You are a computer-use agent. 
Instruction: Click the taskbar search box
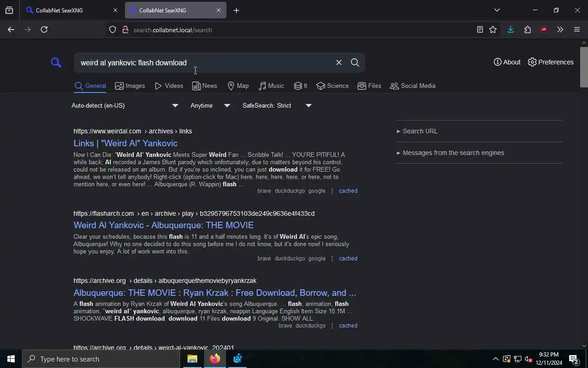tap(101, 359)
